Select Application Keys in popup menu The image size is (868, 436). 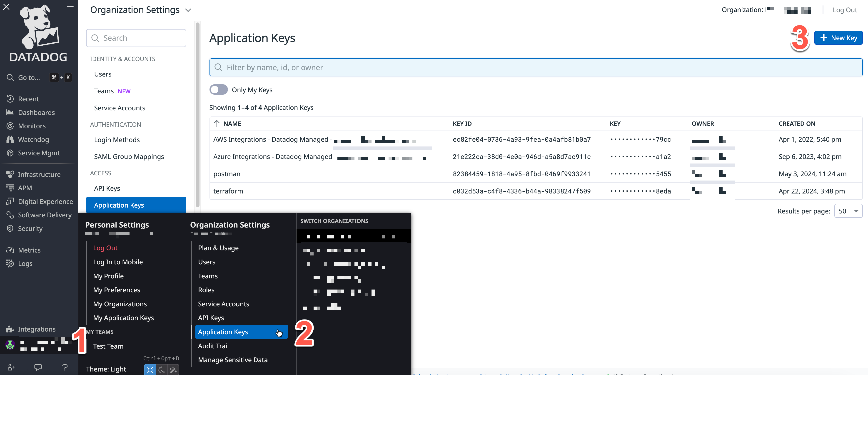(242, 332)
